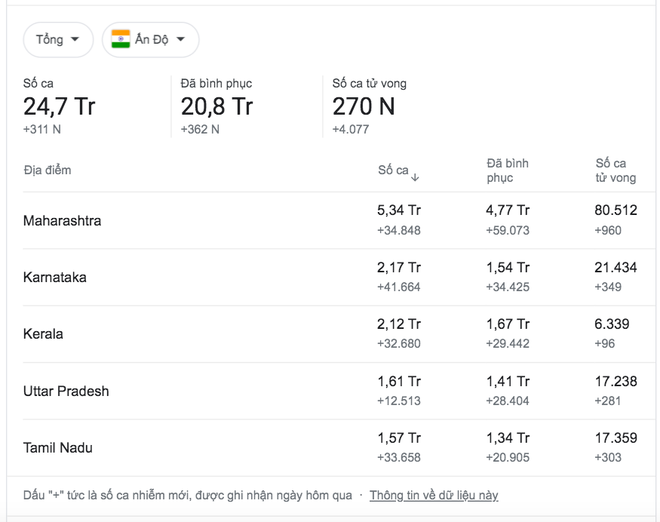The width and height of the screenshot is (660, 522).
Task: Sort table by Đã bình phục column
Action: pos(508,170)
